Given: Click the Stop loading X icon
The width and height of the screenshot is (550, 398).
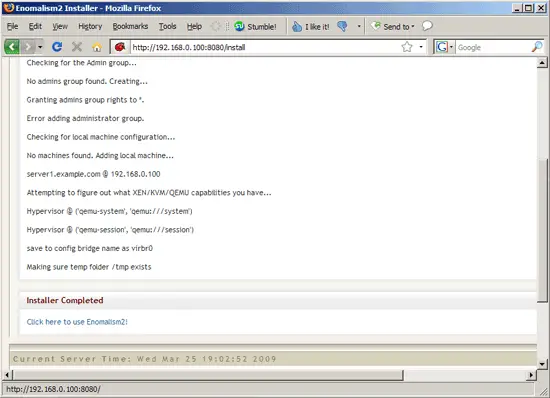Looking at the screenshot, I should pyautogui.click(x=77, y=47).
